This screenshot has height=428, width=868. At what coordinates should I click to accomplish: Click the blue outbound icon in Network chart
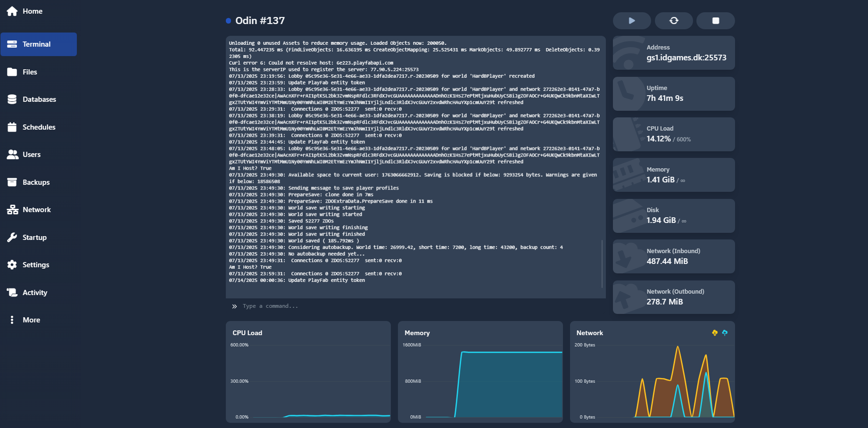pos(725,333)
